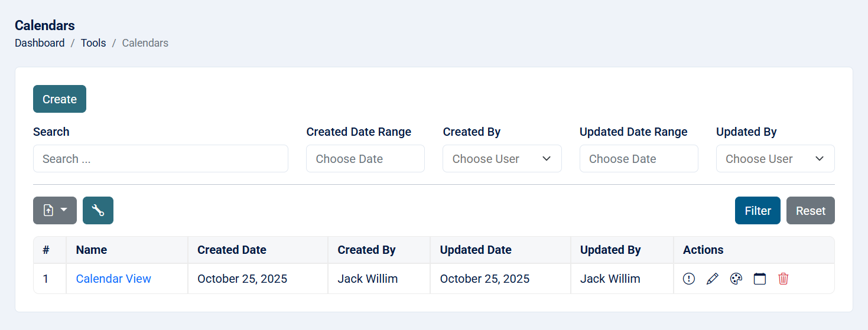Expand the Updated By user dropdown
The height and width of the screenshot is (330, 868).
click(x=775, y=159)
